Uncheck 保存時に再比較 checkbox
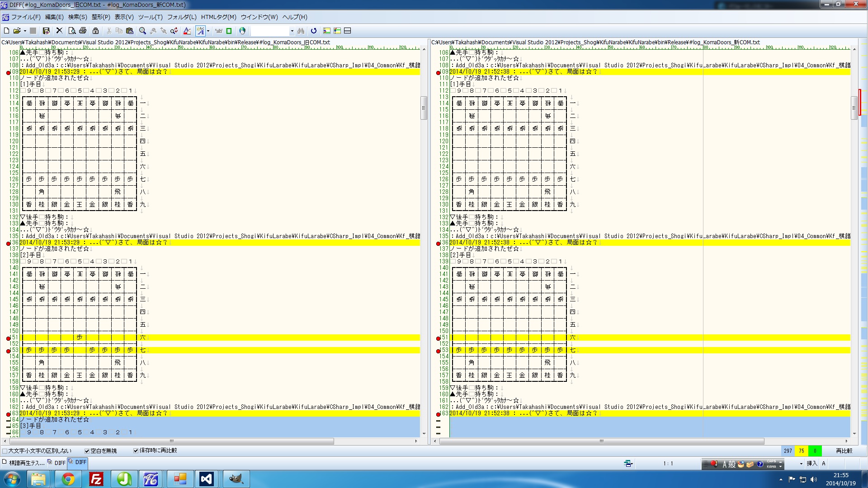This screenshot has height=488, width=868. [x=136, y=450]
